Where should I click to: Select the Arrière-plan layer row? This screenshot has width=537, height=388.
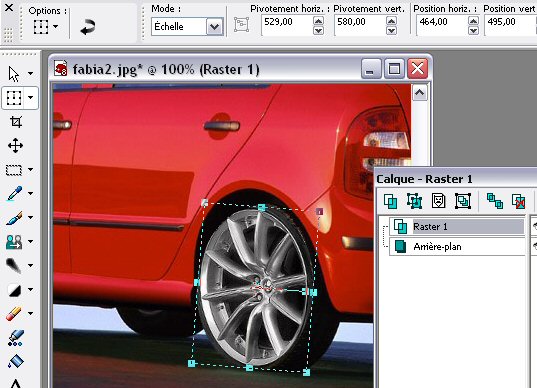pos(457,247)
